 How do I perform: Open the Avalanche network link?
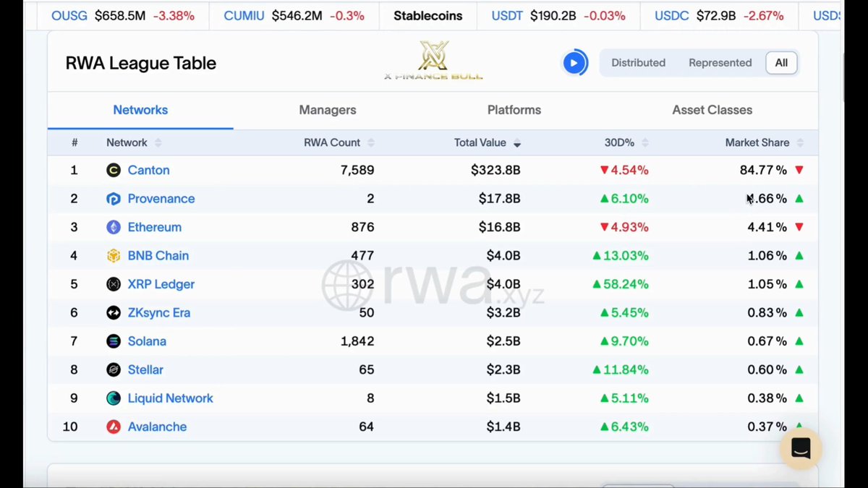[157, 427]
